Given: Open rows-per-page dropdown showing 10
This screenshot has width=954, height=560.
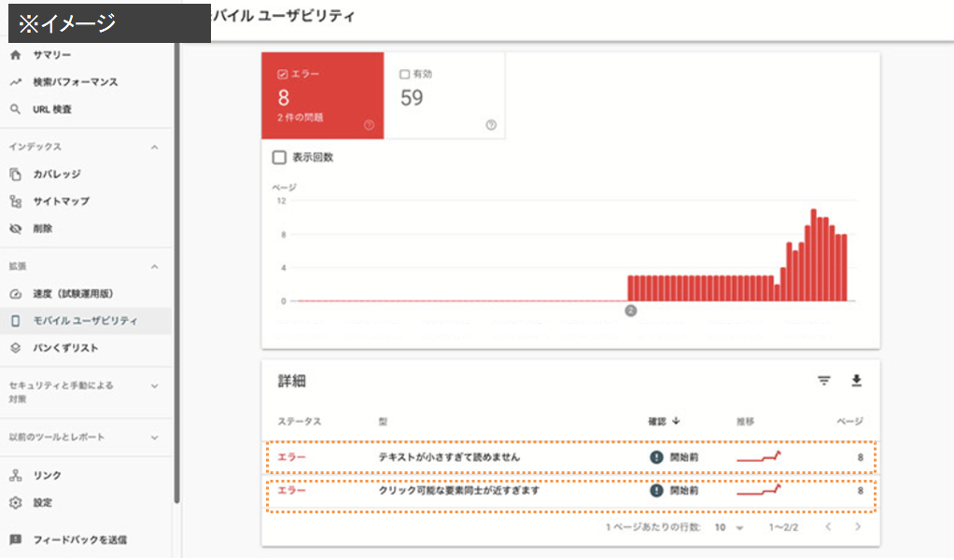Looking at the screenshot, I should tap(729, 527).
